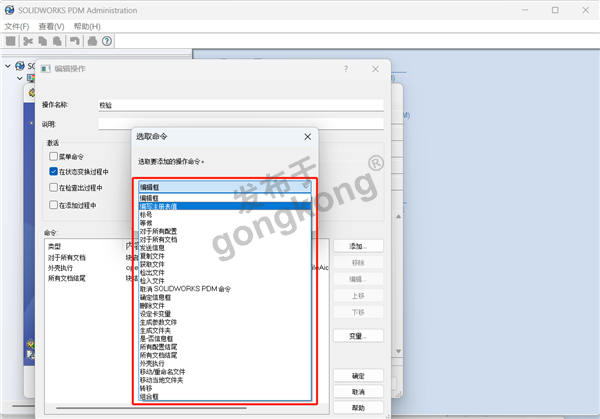Click the empty 说明 input field
600x419 pixels.
click(241, 124)
